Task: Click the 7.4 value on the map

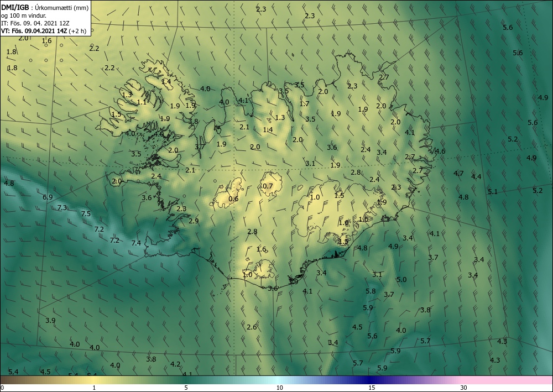Action: tap(136, 243)
